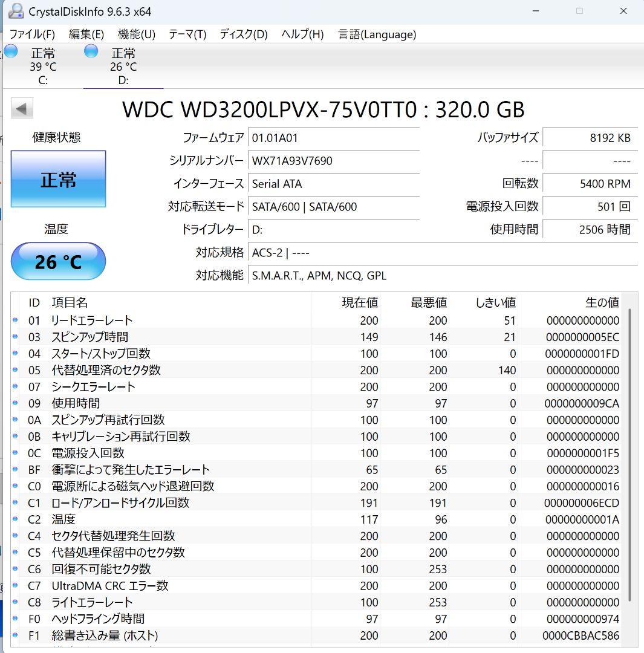The width and height of the screenshot is (644, 653).
Task: Click the serial number field WX71A93V7690
Action: 334,161
